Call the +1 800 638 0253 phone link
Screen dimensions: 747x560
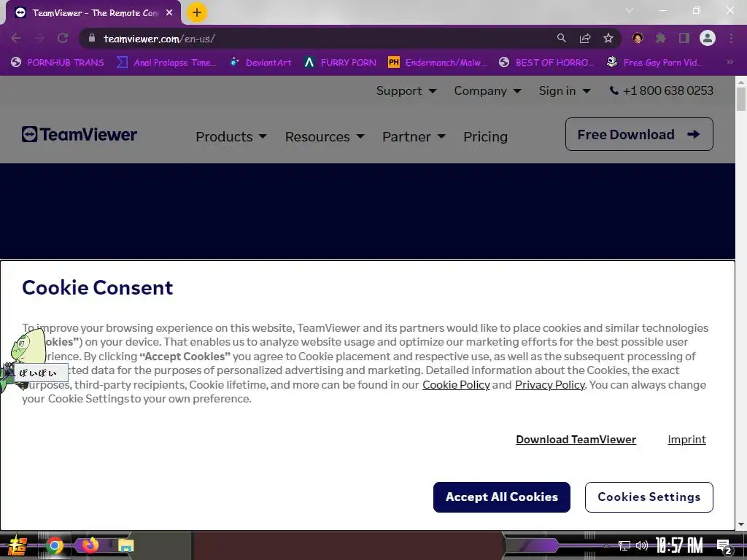[x=661, y=90]
